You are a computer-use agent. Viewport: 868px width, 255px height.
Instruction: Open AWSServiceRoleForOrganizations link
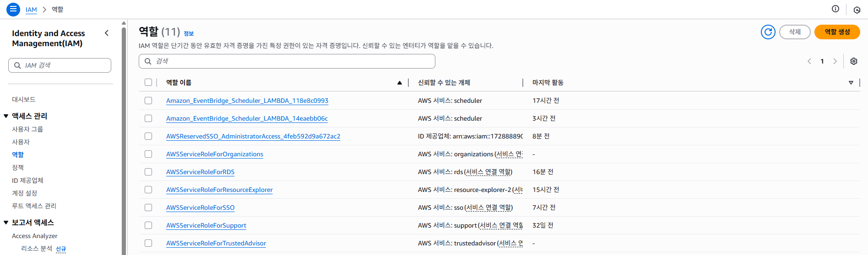pos(215,154)
